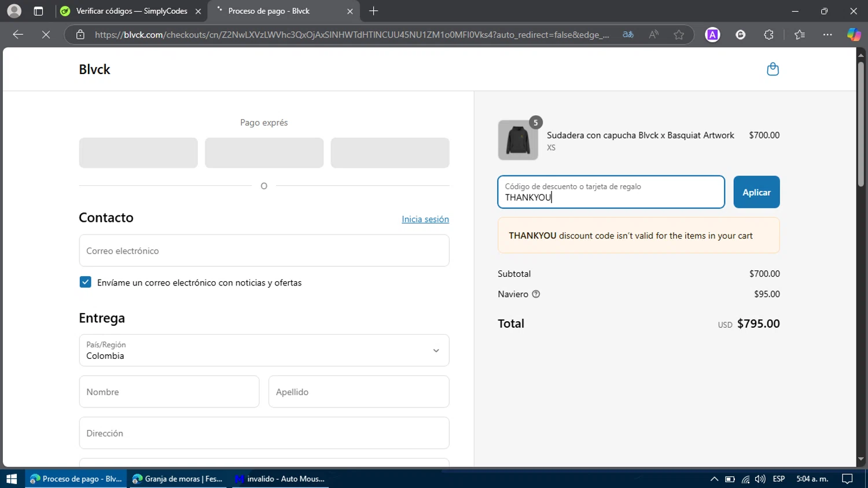Open the network connection tray icon

point(745,479)
